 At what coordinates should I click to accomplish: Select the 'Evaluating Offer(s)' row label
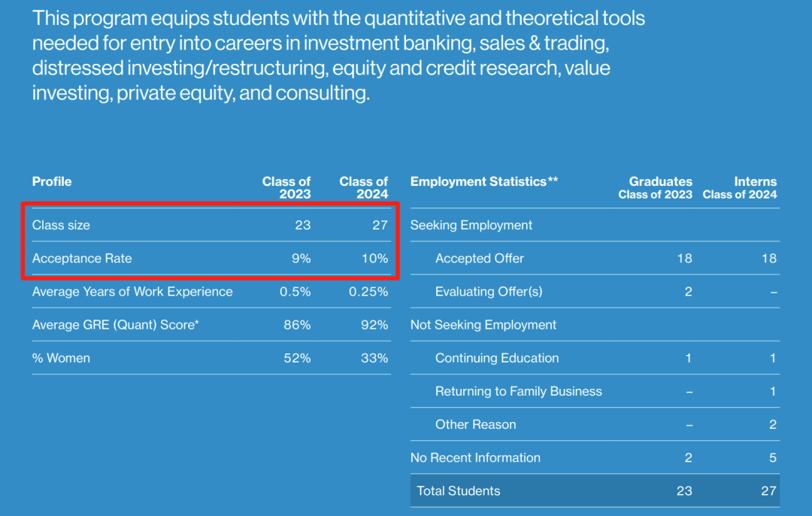489,292
